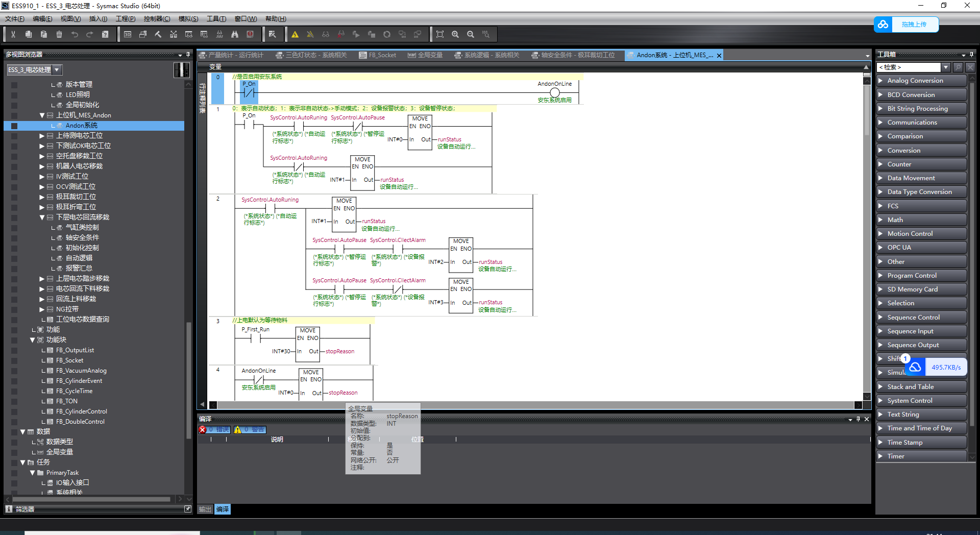Screen dimensions: 980x535
Task: Click the Fit-to-window zoom icon
Action: 440,34
